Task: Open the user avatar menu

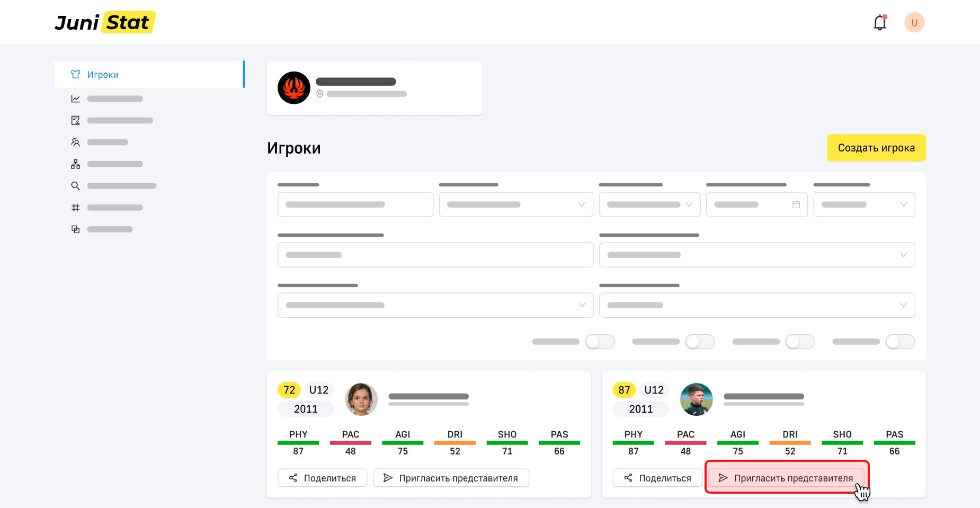Action: 914,23
